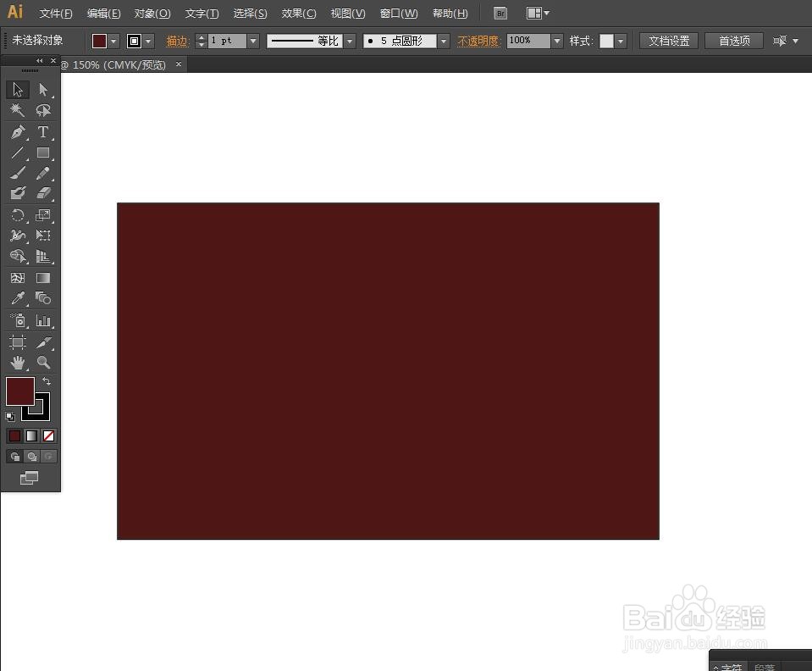812x671 pixels.
Task: Select the Column Graph tool
Action: coord(43,320)
